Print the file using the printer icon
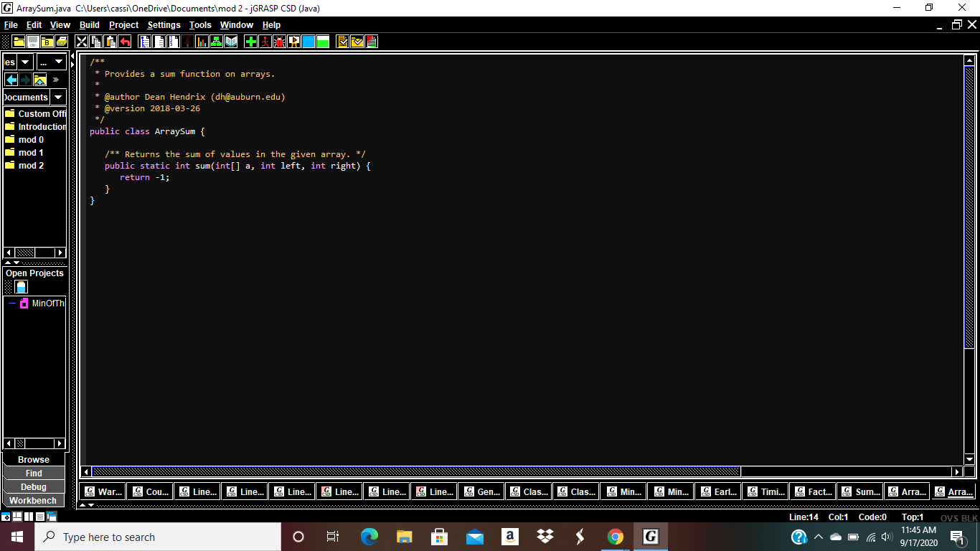The height and width of the screenshot is (551, 980). 61,41
